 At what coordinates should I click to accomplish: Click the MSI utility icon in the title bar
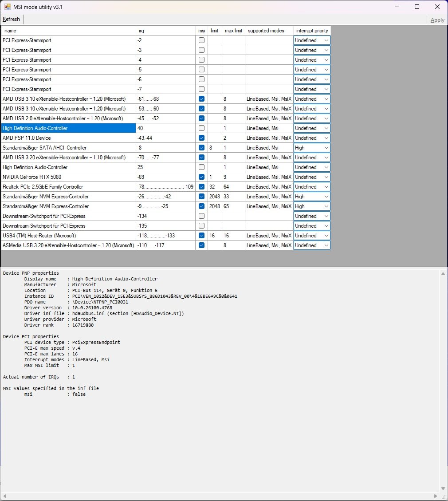(7, 7)
